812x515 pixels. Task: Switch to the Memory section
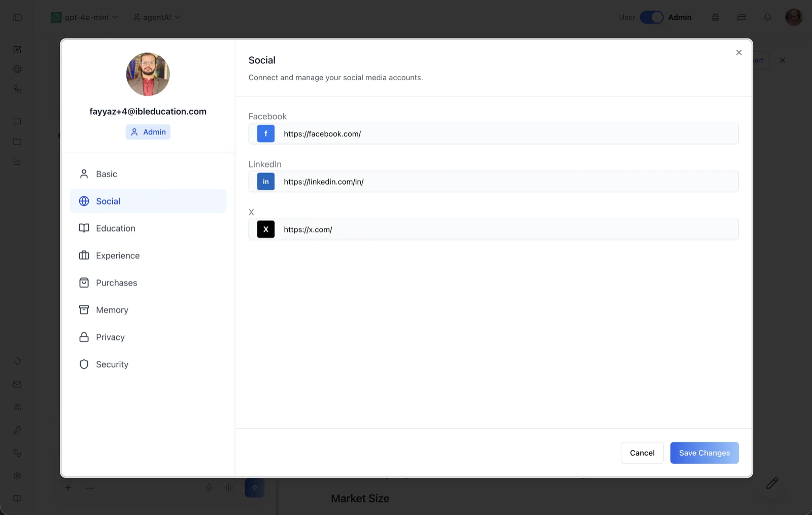148,310
